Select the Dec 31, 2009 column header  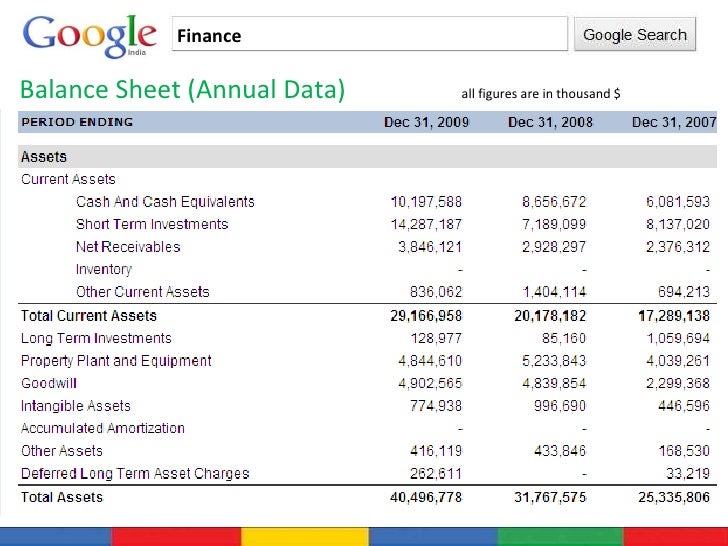coord(426,122)
